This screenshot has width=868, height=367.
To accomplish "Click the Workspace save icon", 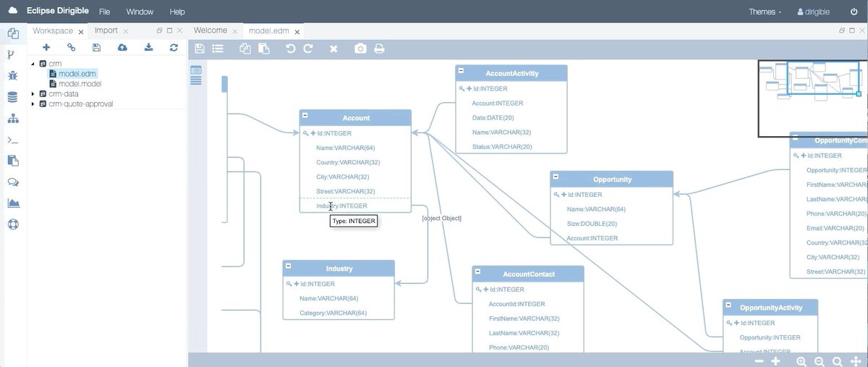I will (x=96, y=47).
